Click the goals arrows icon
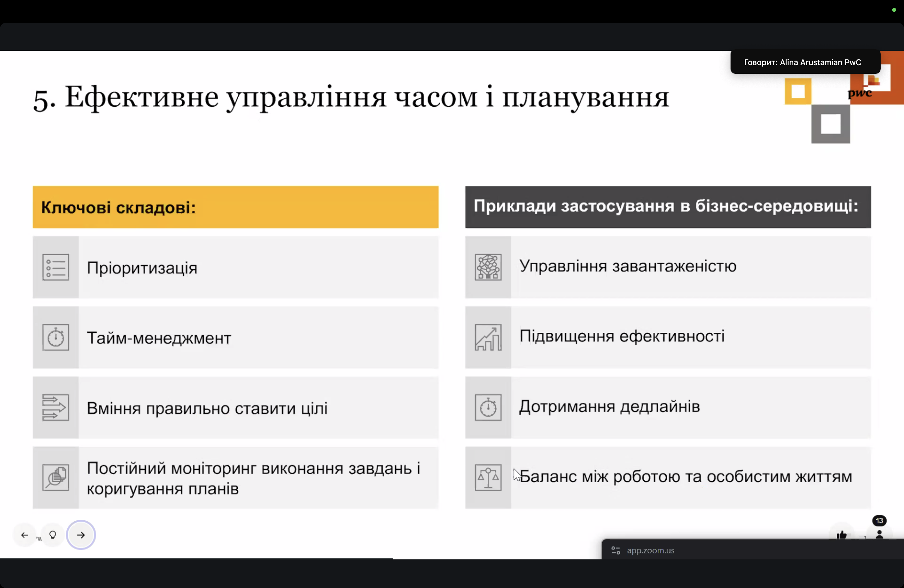This screenshot has height=588, width=904. tap(56, 407)
